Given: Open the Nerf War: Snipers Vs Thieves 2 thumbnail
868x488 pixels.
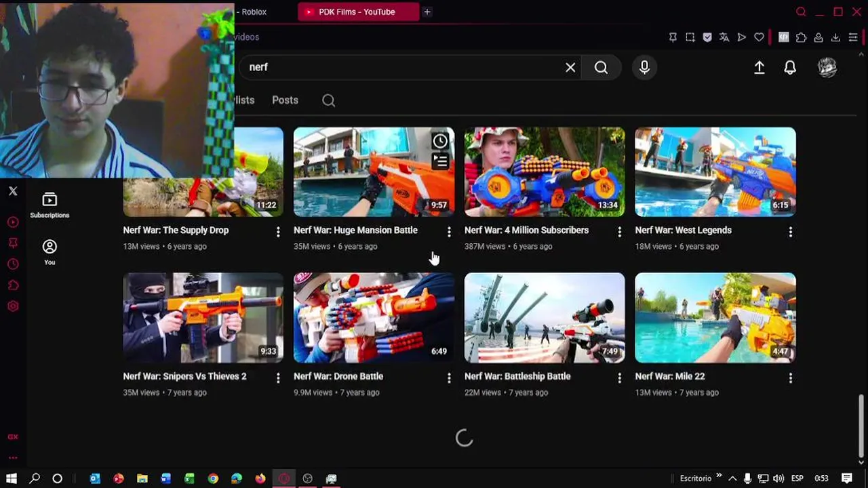Looking at the screenshot, I should click(203, 318).
